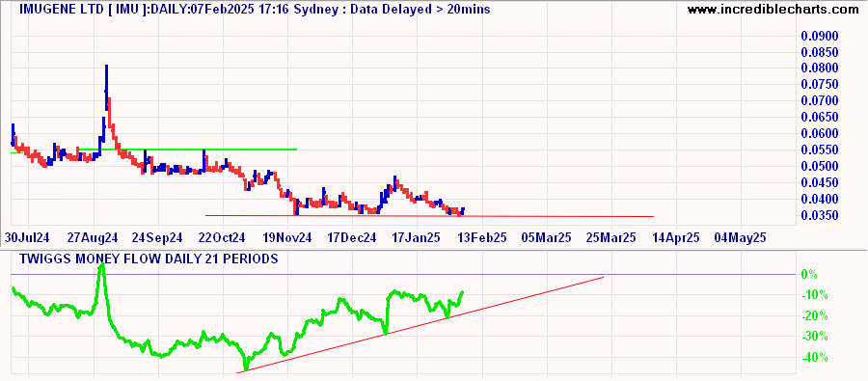Click the 0.0900 price axis label
Image resolution: width=868 pixels, height=381 pixels.
[820, 37]
